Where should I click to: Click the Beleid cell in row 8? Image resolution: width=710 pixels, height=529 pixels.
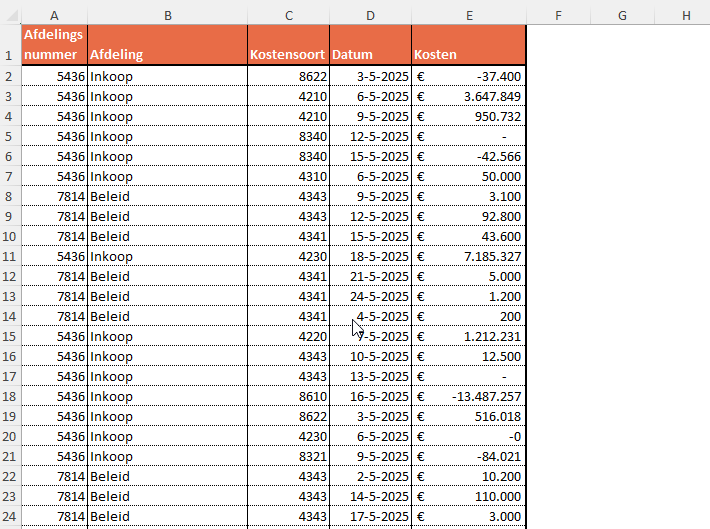tap(167, 196)
